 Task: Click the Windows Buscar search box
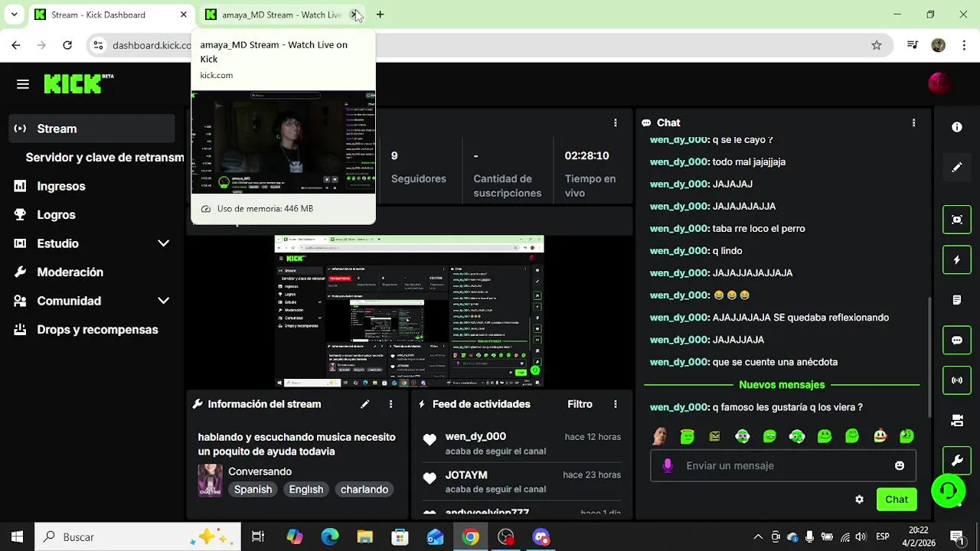(138, 537)
